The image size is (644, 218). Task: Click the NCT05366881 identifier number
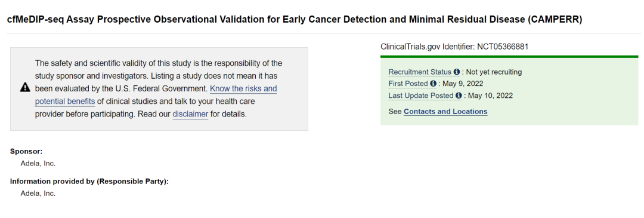click(x=503, y=47)
